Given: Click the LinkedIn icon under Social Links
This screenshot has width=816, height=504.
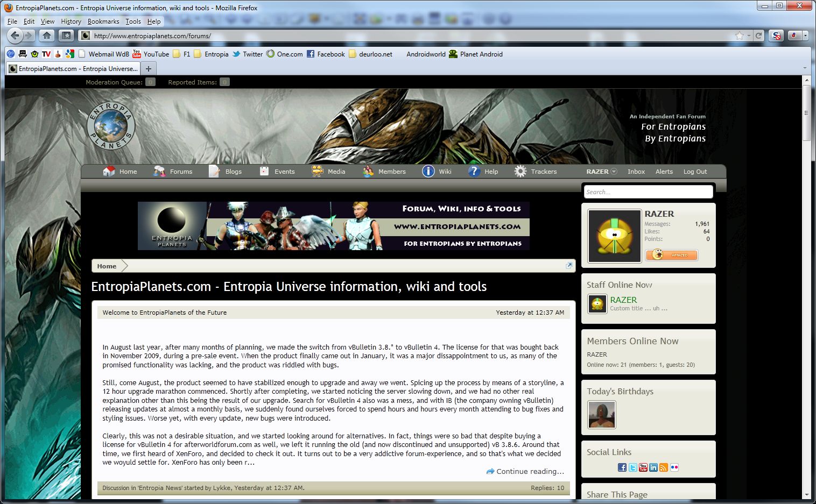Looking at the screenshot, I should pyautogui.click(x=653, y=467).
